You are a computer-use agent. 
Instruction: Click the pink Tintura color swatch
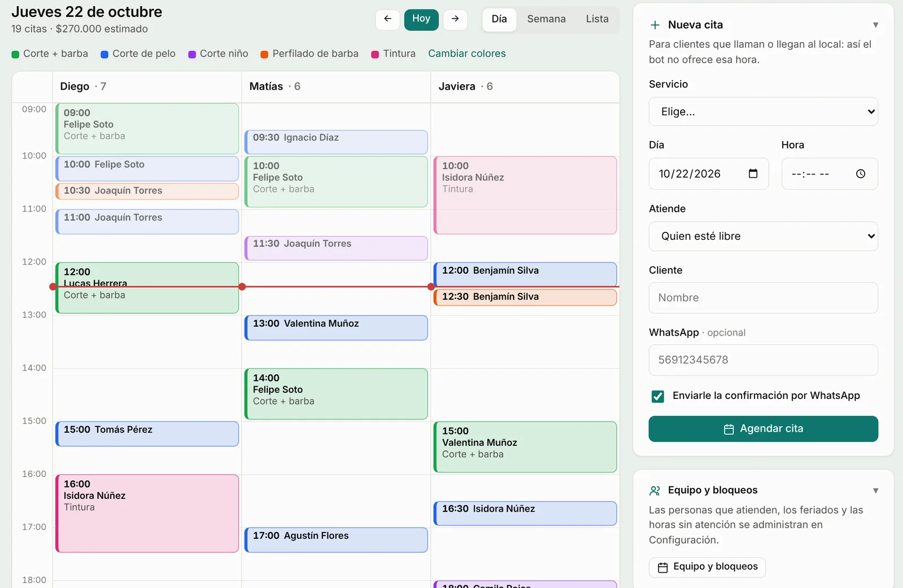pyautogui.click(x=375, y=55)
